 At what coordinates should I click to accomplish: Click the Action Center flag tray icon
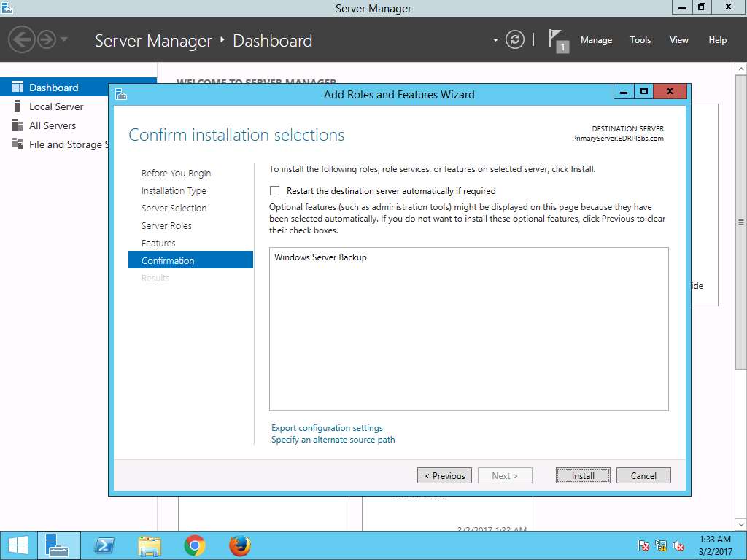point(643,545)
